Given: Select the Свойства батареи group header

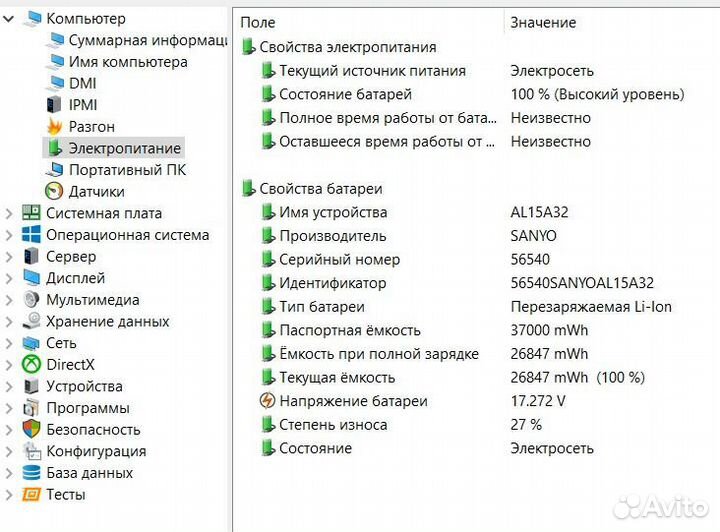Looking at the screenshot, I should (x=321, y=189).
